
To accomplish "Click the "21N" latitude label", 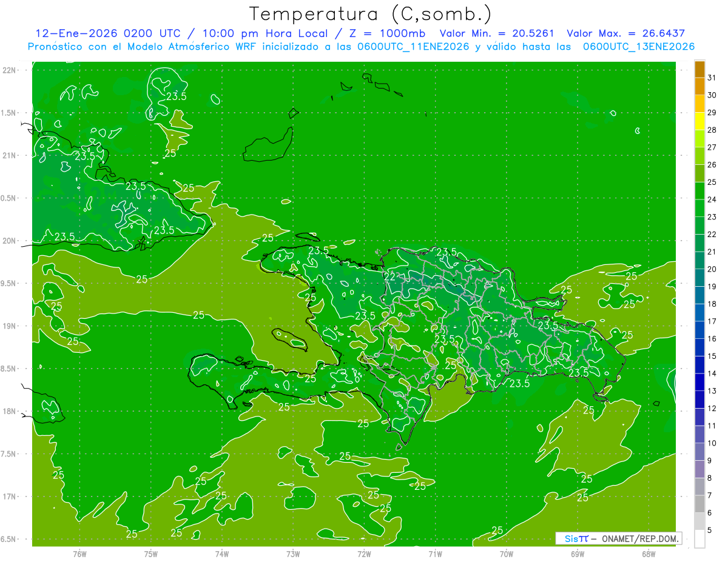I will coord(10,155).
